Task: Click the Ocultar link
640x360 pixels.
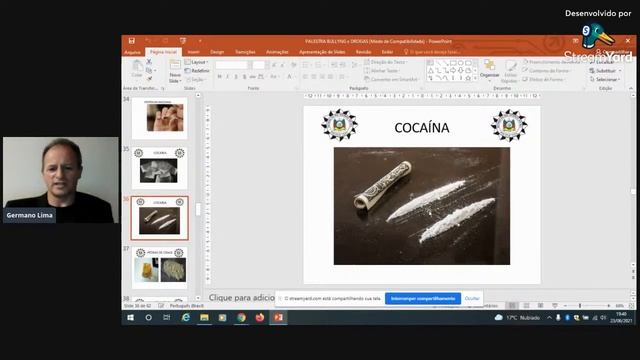Action: pyautogui.click(x=472, y=298)
